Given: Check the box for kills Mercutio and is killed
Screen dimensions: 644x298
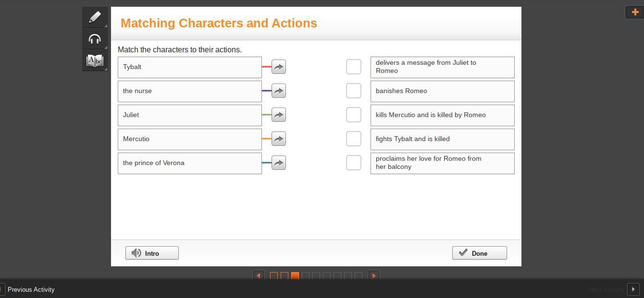Looking at the screenshot, I should pyautogui.click(x=354, y=115).
